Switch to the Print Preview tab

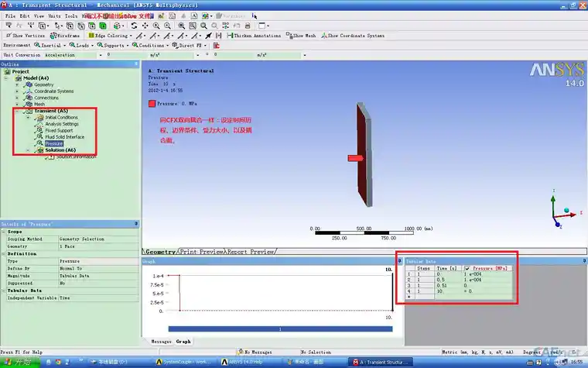[201, 252]
